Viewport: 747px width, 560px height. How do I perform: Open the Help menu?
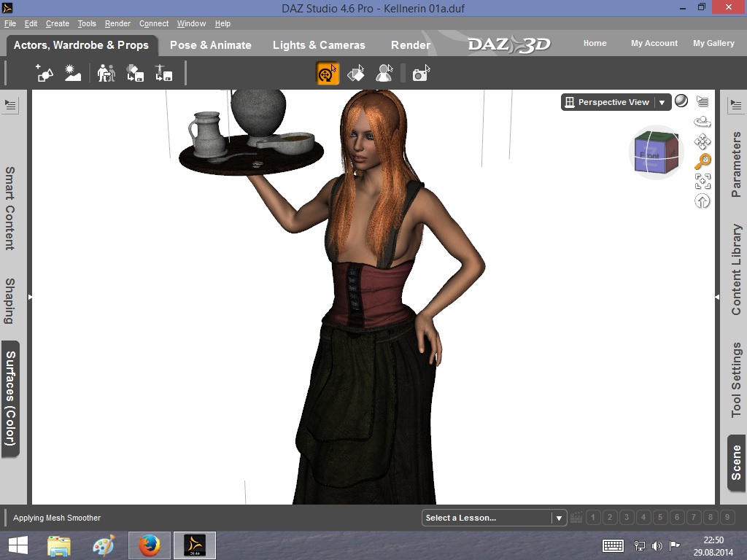(222, 23)
